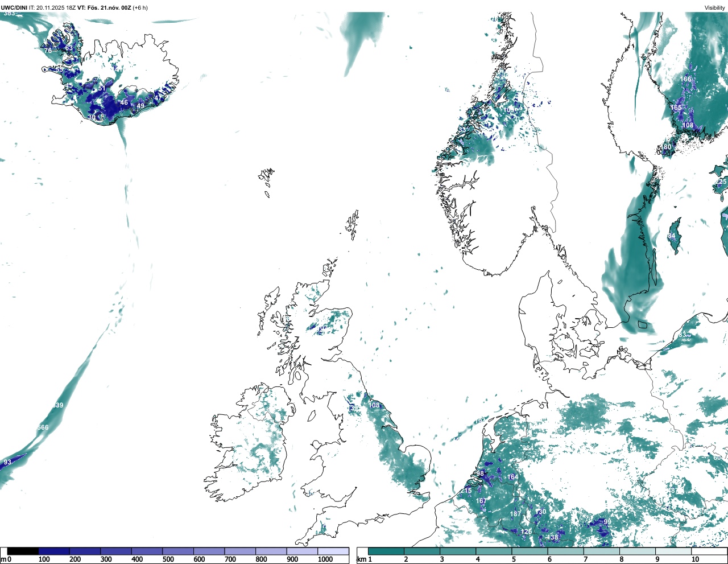Click the 2–3 km legend swatch
This screenshot has width=728, height=564.
pos(422,551)
